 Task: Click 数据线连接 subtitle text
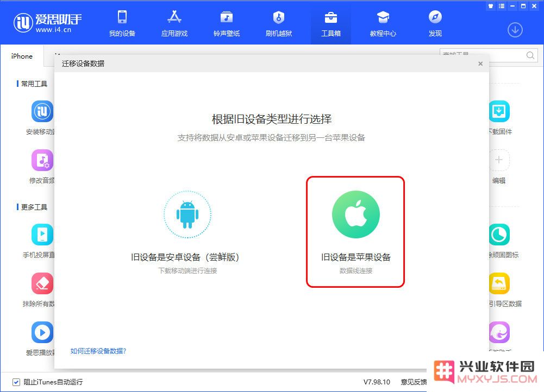pyautogui.click(x=355, y=271)
